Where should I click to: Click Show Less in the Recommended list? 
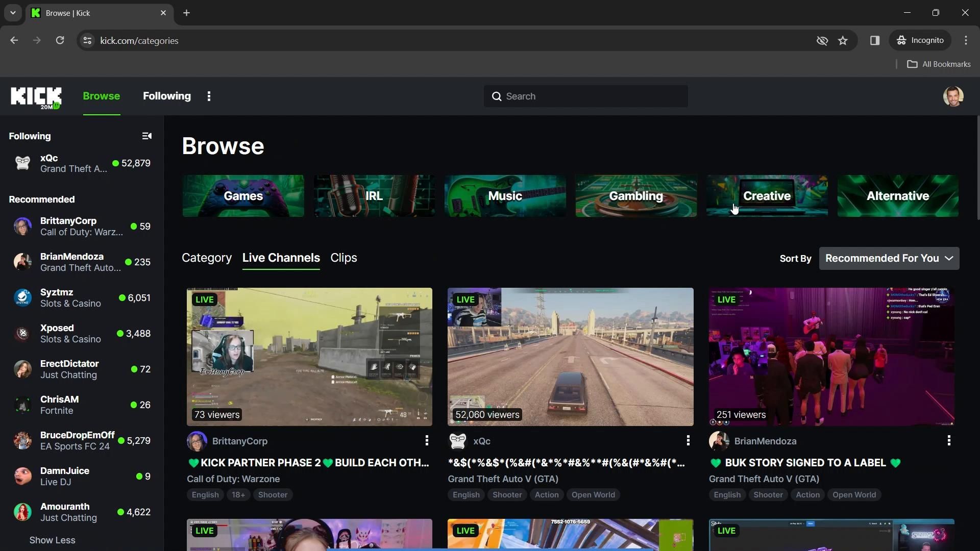(52, 540)
